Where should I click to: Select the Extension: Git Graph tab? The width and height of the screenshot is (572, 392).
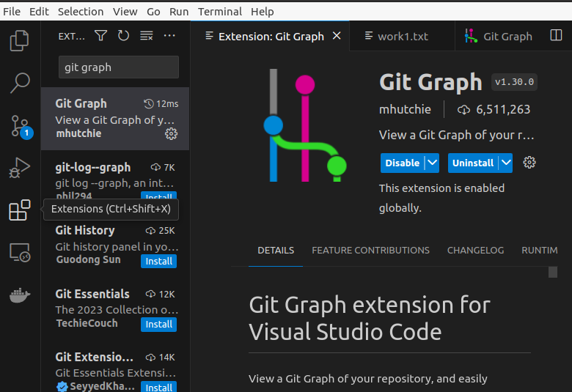pyautogui.click(x=271, y=36)
